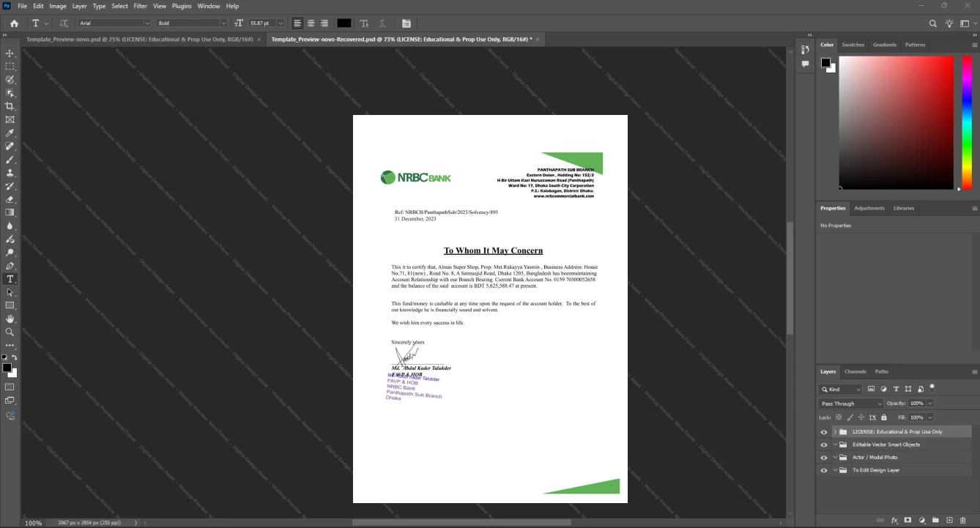980x528 pixels.
Task: Switch to Template_Preview-novo.psd document tab
Action: 139,39
